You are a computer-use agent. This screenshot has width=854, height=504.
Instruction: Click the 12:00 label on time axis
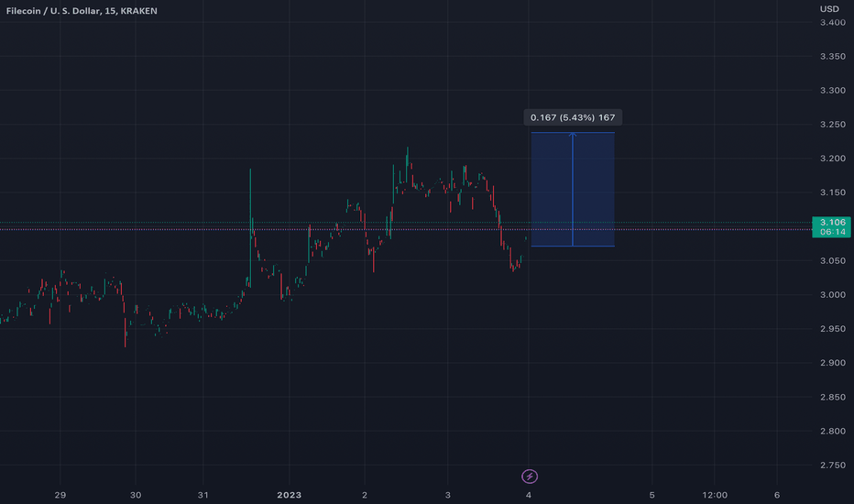715,495
